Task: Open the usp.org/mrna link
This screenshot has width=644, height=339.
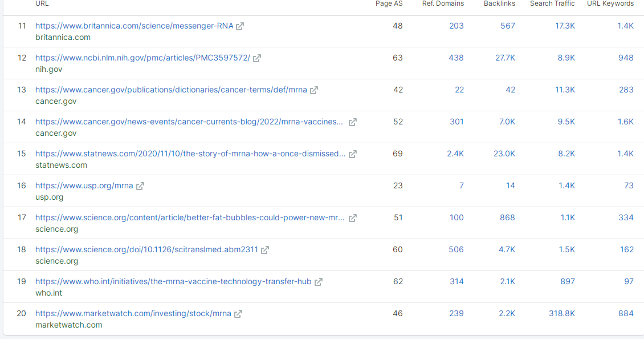Action: tap(84, 185)
